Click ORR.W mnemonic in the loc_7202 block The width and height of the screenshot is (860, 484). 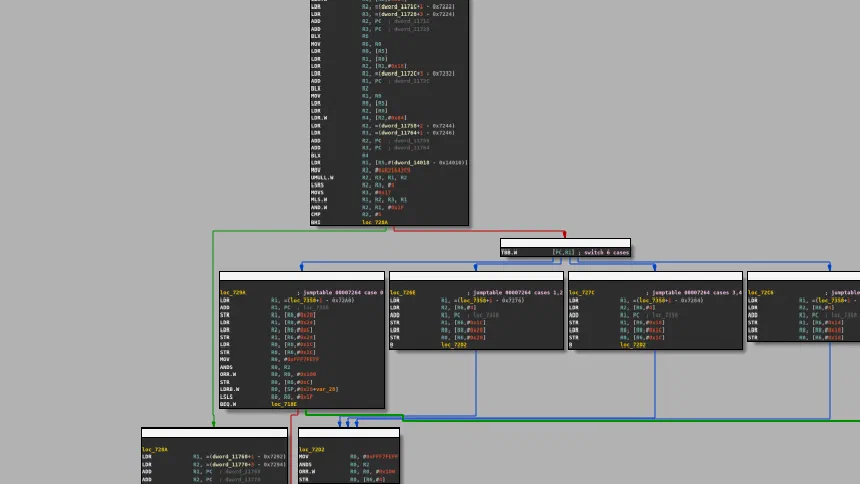pos(307,471)
